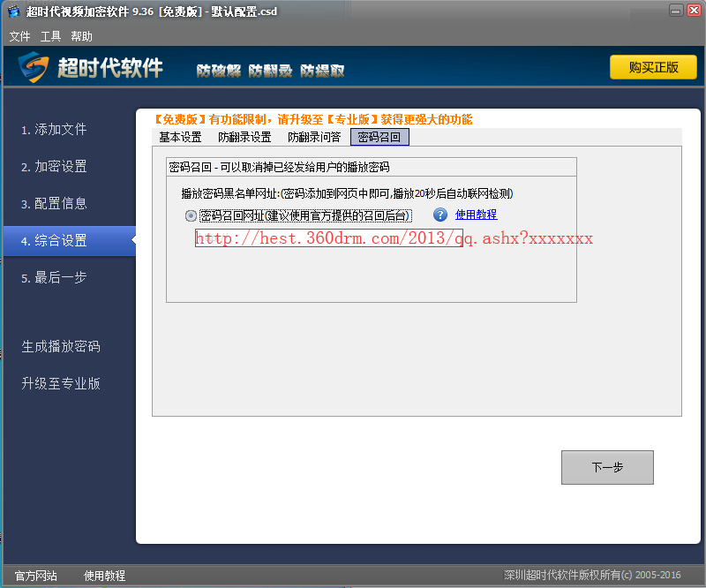
Task: Click the app icon in title bar
Action: coord(14,11)
